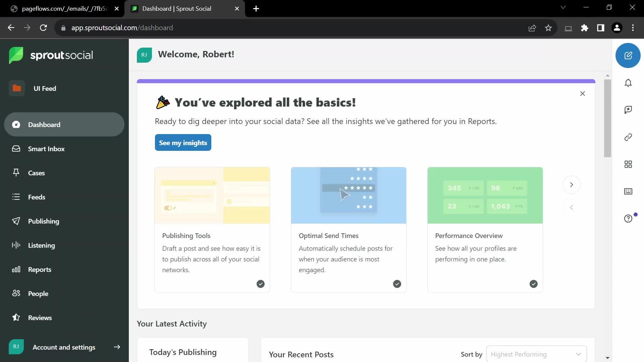The image size is (644, 362).
Task: Click the See my insights button
Action: (x=183, y=142)
